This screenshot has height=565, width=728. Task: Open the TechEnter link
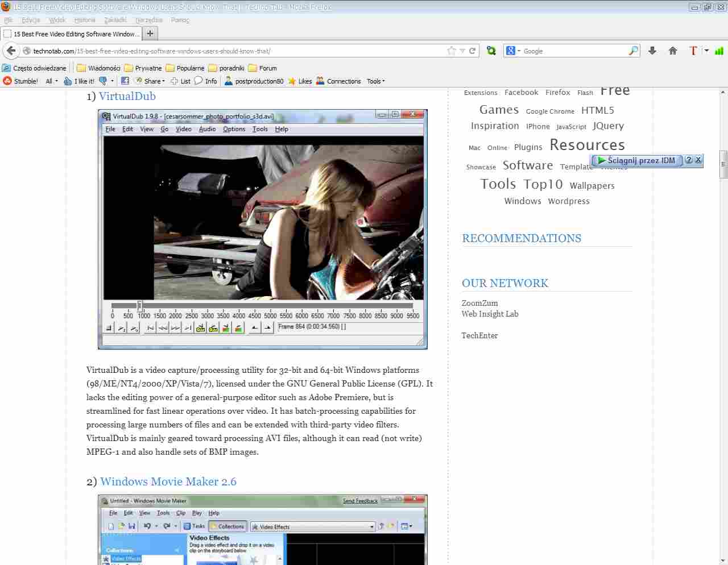(479, 335)
